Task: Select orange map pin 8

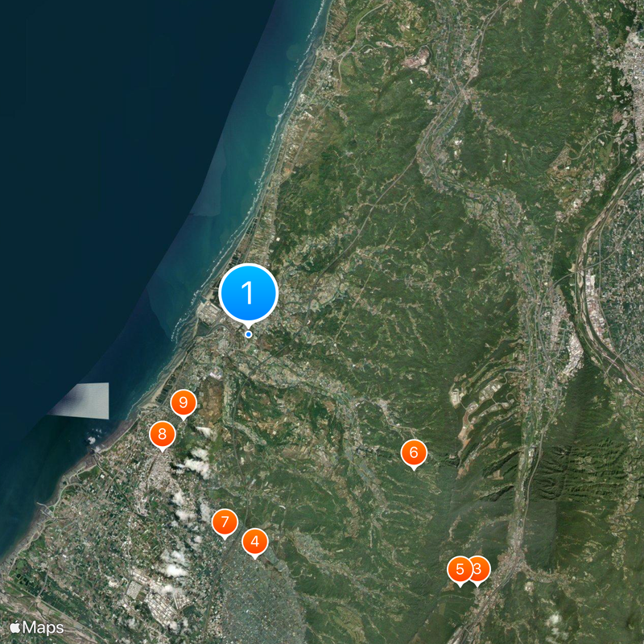Action: [161, 433]
